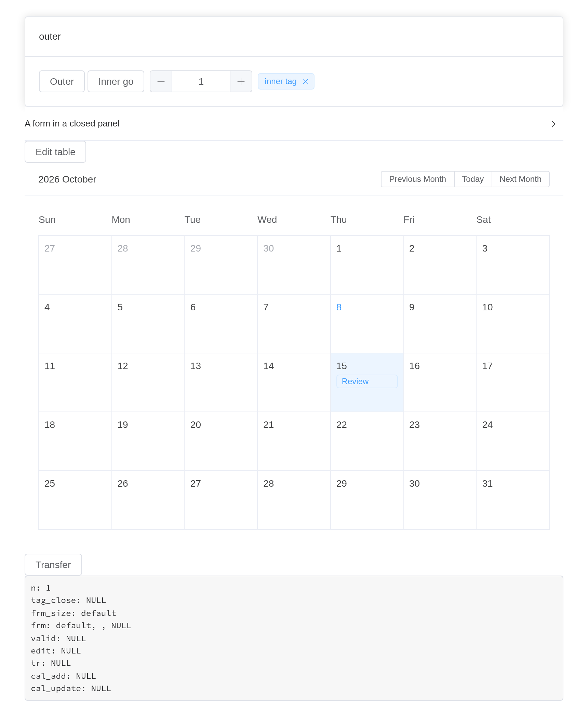588x728 pixels.
Task: Select greyed-out day 30 from September
Action: 294,265
